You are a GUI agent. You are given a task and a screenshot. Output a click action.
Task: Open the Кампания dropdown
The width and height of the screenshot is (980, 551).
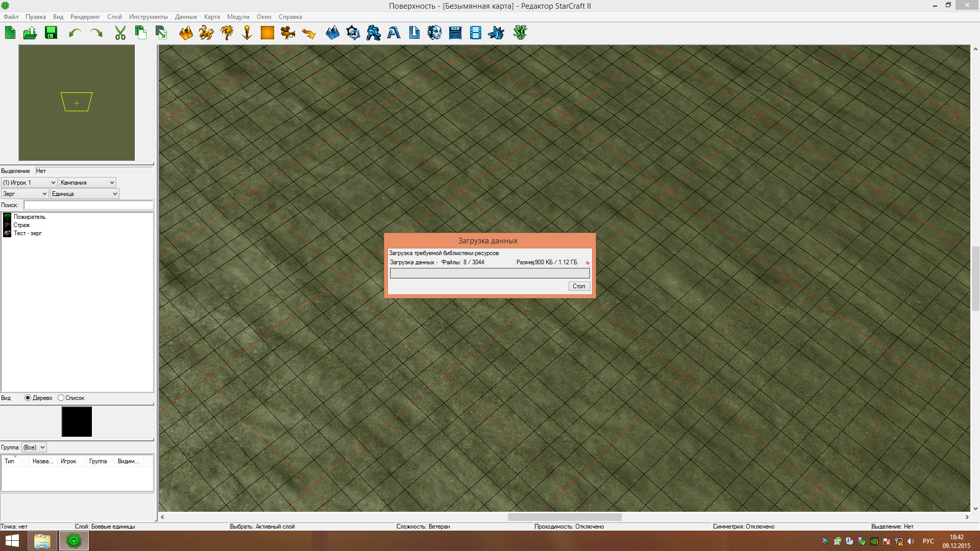[87, 183]
